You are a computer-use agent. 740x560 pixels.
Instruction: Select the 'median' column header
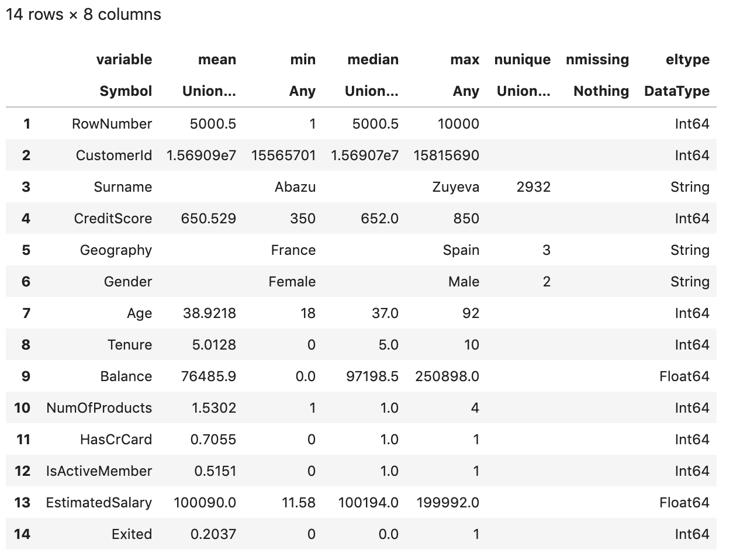tap(372, 60)
